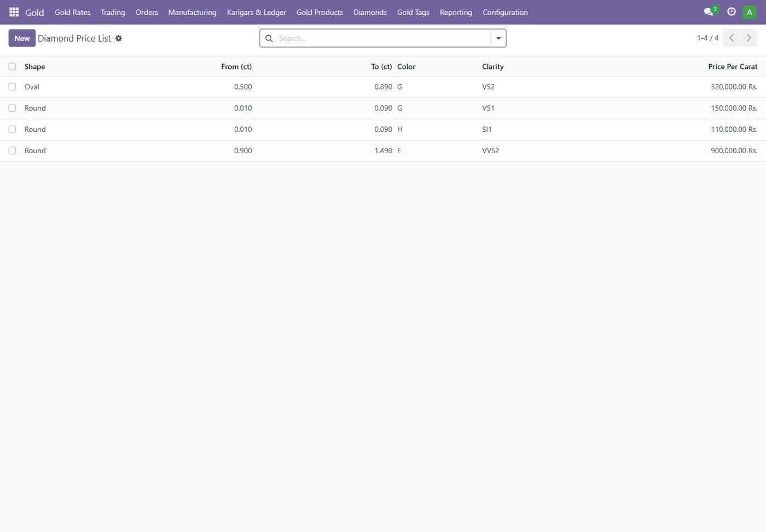The width and height of the screenshot is (766, 532).
Task: Open the Karigars & Ledger menu
Action: click(257, 12)
